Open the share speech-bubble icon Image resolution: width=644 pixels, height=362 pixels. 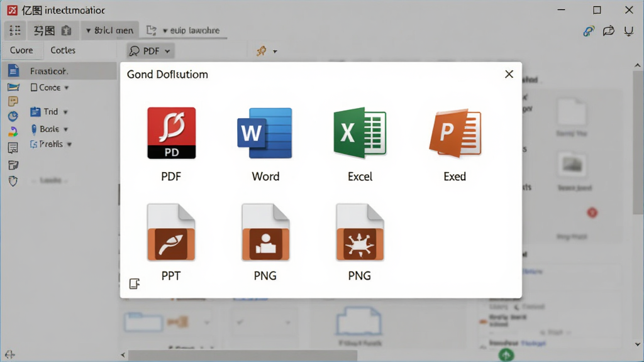tap(608, 31)
